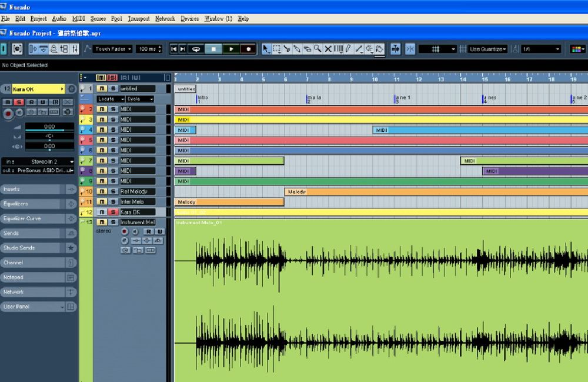Select the Mute X tool
This screenshot has height=382, width=588.
tap(328, 49)
